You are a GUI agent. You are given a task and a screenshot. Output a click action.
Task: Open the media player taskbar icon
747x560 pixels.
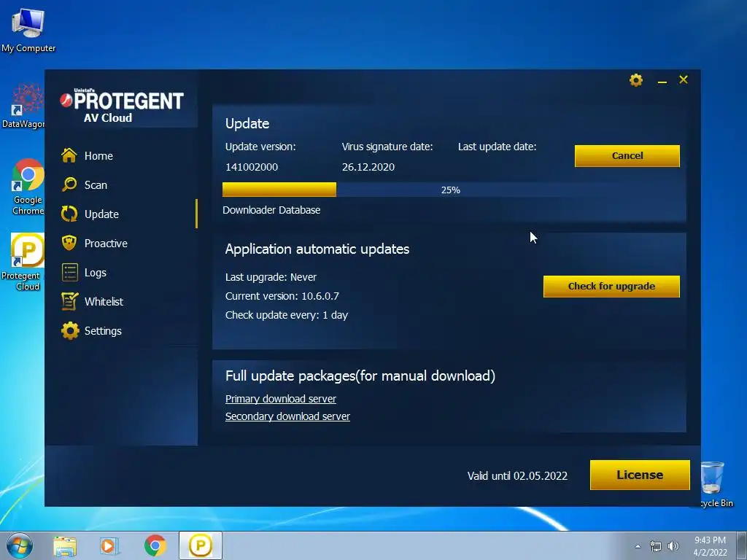coord(109,545)
